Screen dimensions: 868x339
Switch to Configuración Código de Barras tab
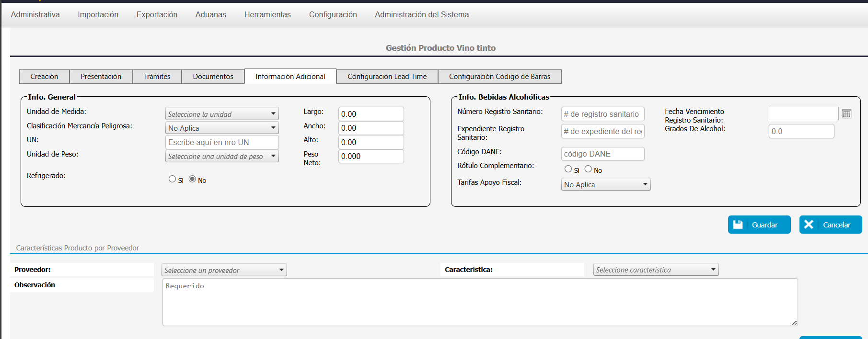[499, 77]
